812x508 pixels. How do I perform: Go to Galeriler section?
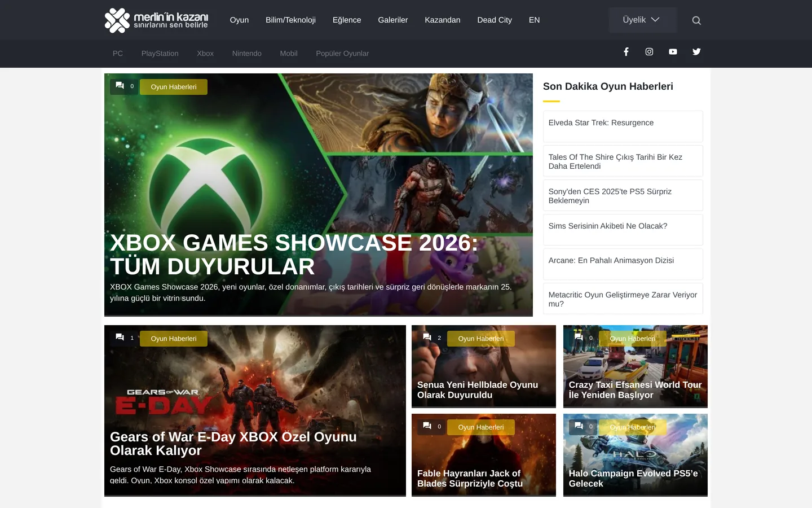pos(393,20)
